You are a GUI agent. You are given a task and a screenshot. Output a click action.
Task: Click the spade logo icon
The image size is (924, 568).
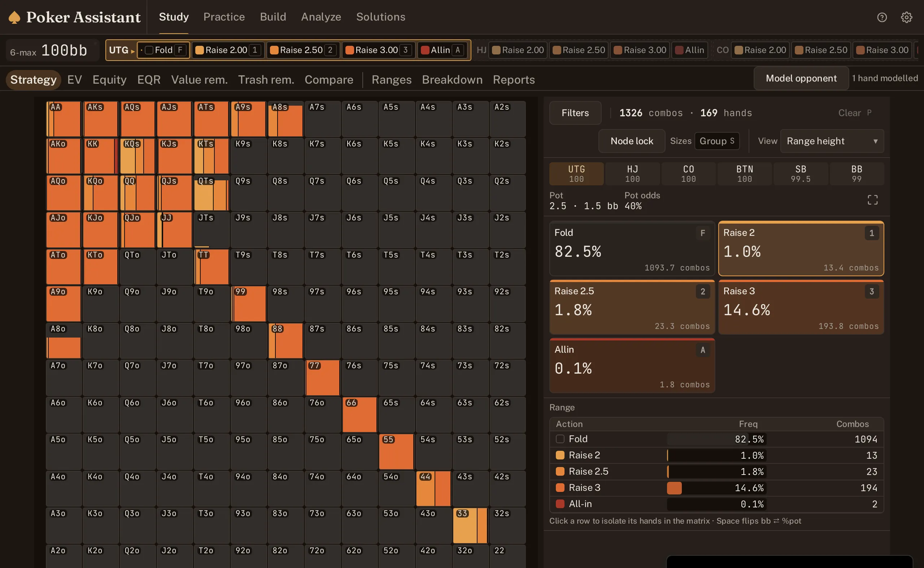14,17
